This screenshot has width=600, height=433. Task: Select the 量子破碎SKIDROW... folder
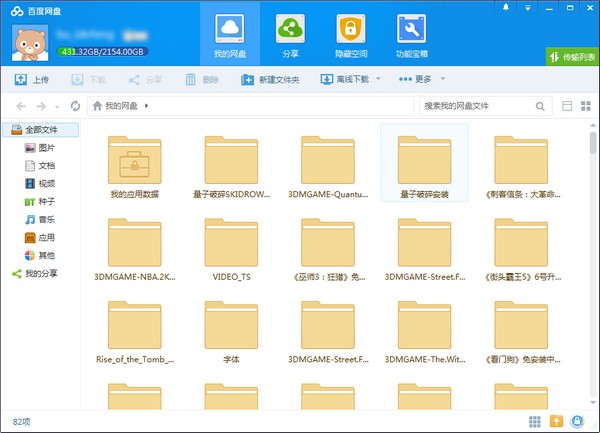231,166
